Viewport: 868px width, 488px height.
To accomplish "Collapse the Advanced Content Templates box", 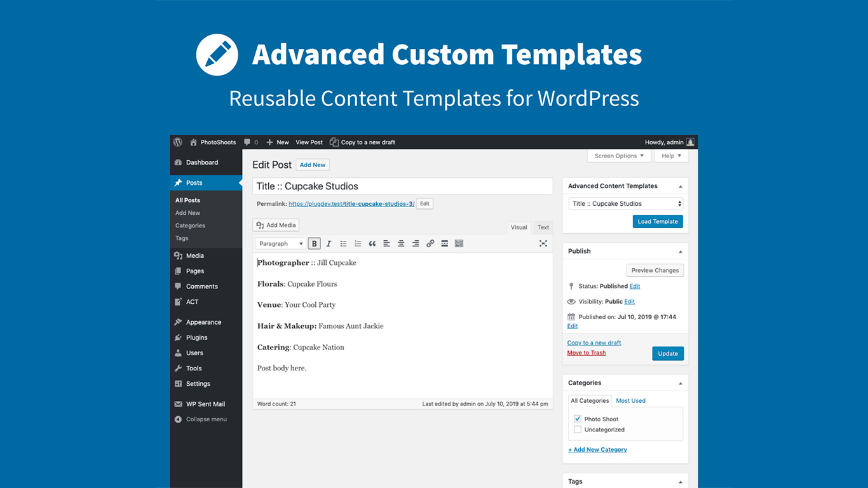I will point(681,186).
